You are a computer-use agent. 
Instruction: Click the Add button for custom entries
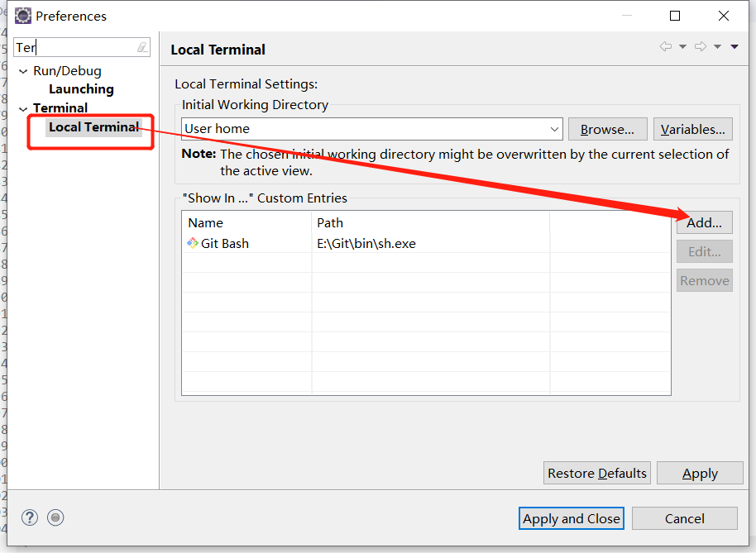(x=704, y=222)
